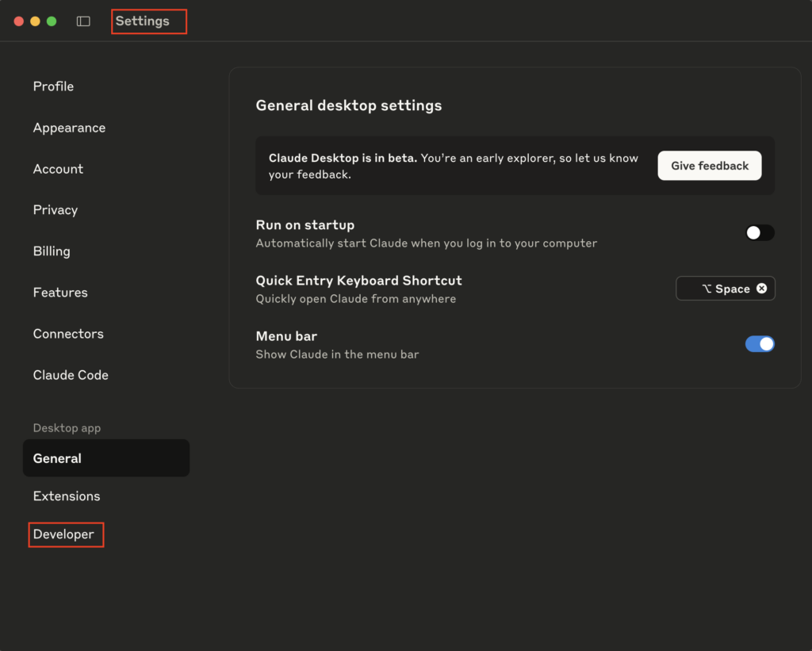The image size is (812, 651).
Task: Click the Give feedback button
Action: [x=709, y=166]
